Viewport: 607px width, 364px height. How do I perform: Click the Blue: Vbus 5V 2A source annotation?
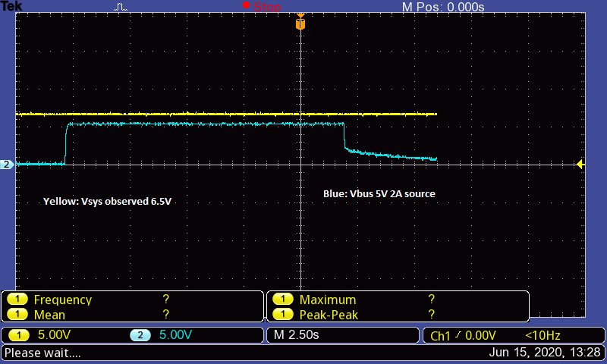(x=379, y=194)
